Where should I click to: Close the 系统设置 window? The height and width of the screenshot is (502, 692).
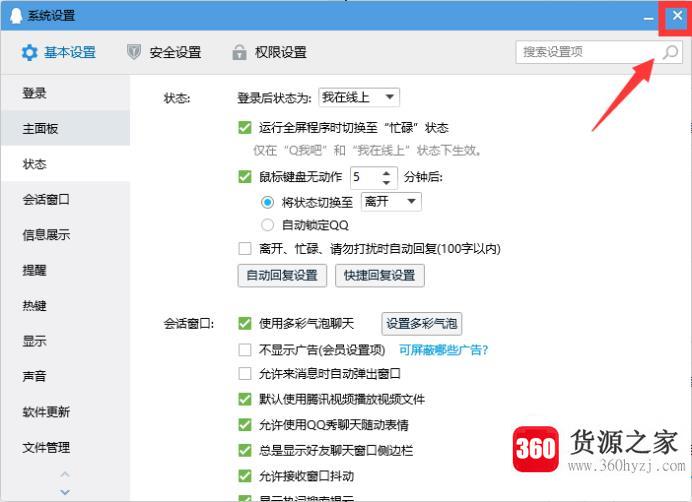pyautogui.click(x=677, y=16)
